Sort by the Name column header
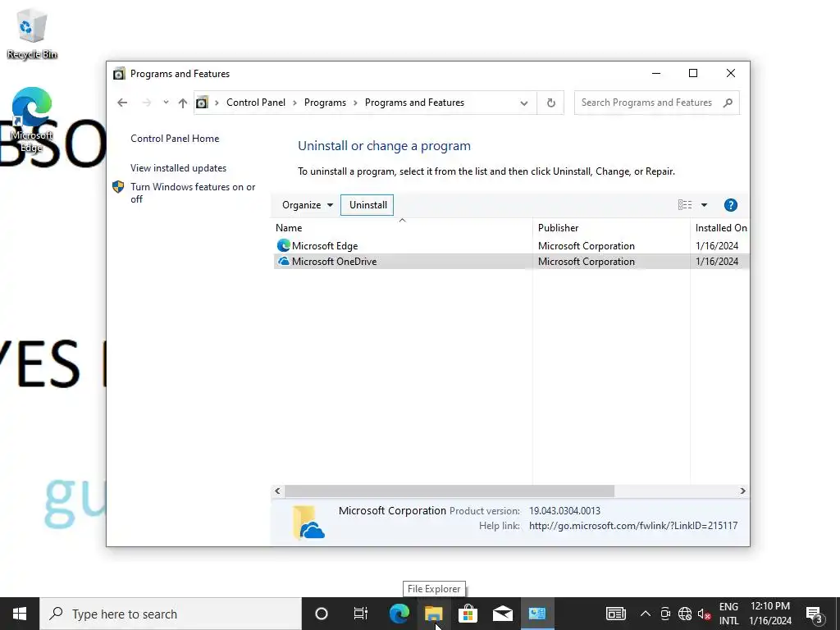The width and height of the screenshot is (840, 630). tap(402, 228)
